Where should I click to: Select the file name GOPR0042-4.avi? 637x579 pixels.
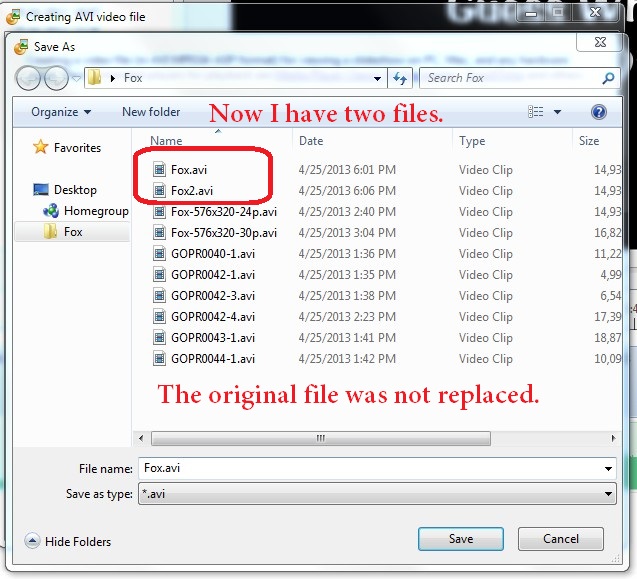pos(213,317)
